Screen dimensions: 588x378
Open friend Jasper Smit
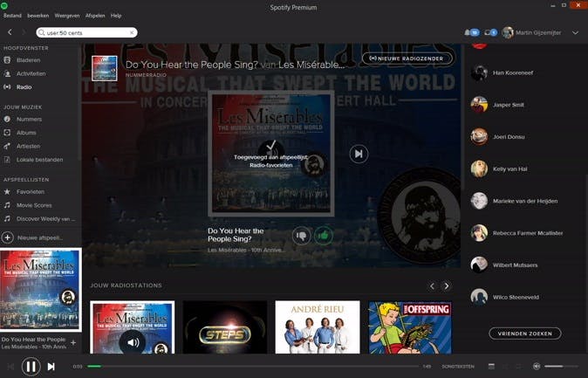pyautogui.click(x=508, y=105)
